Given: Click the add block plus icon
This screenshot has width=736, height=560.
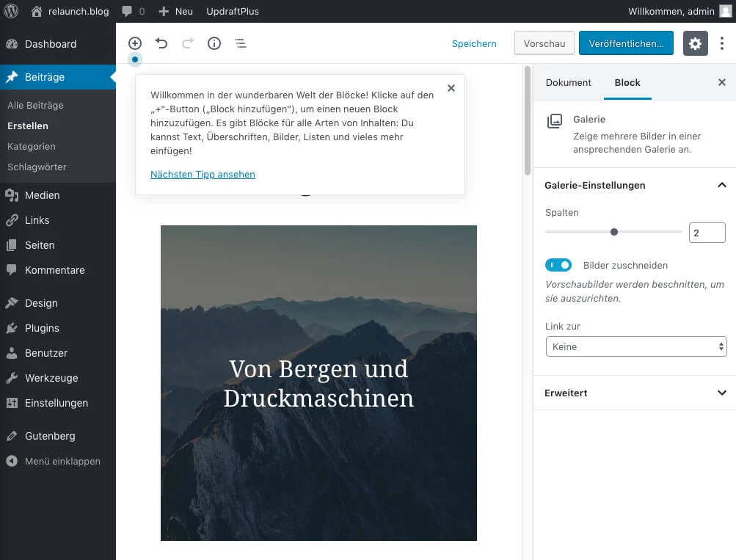Looking at the screenshot, I should coord(135,43).
